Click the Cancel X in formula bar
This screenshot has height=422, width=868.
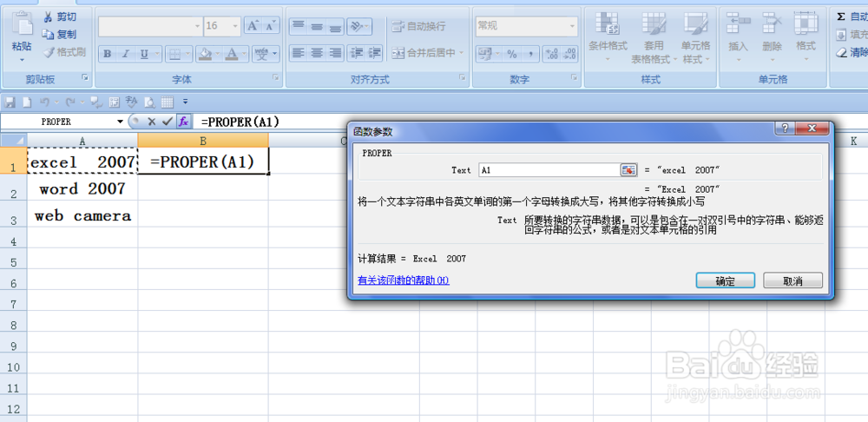pyautogui.click(x=152, y=122)
